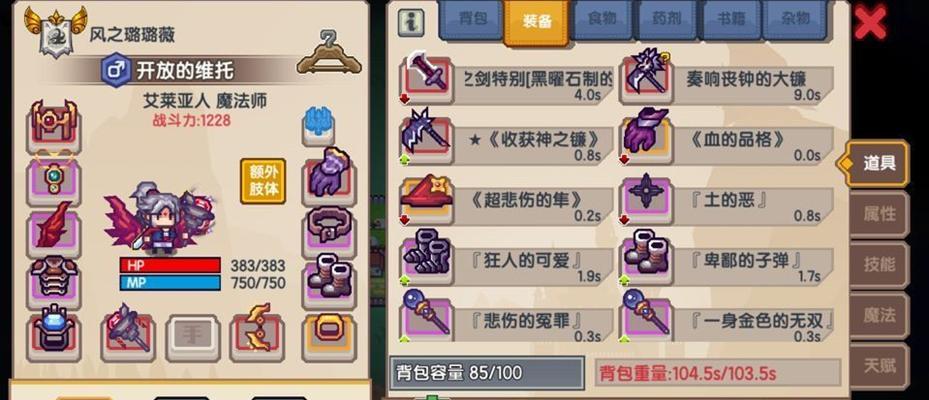
Task: Open the 属性 side tab
Action: [879, 214]
